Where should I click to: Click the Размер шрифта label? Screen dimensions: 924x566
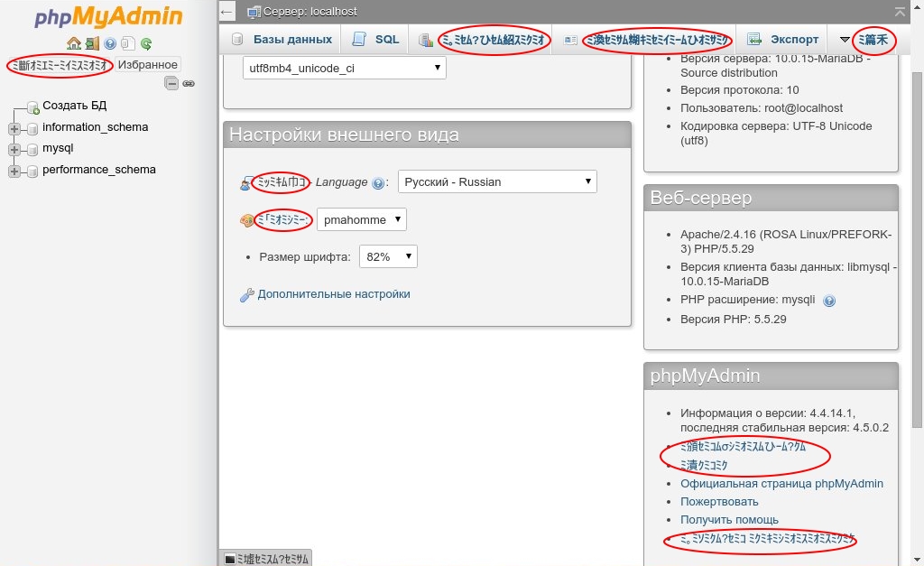(305, 257)
